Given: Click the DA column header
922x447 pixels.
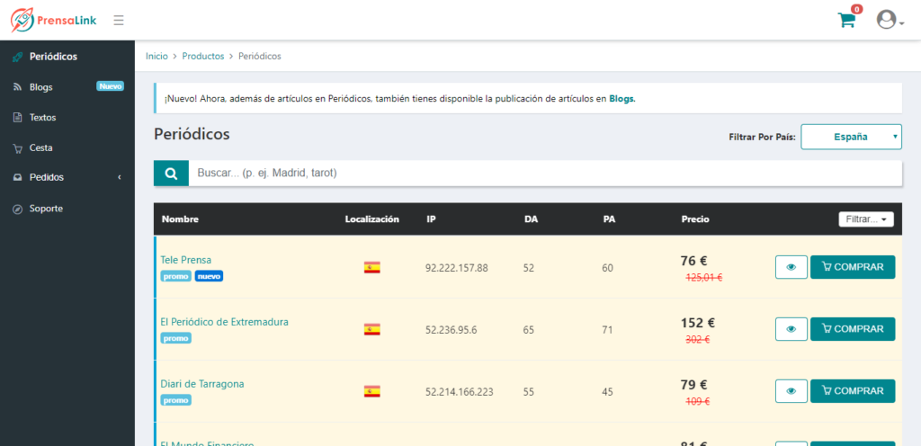Looking at the screenshot, I should (531, 219).
